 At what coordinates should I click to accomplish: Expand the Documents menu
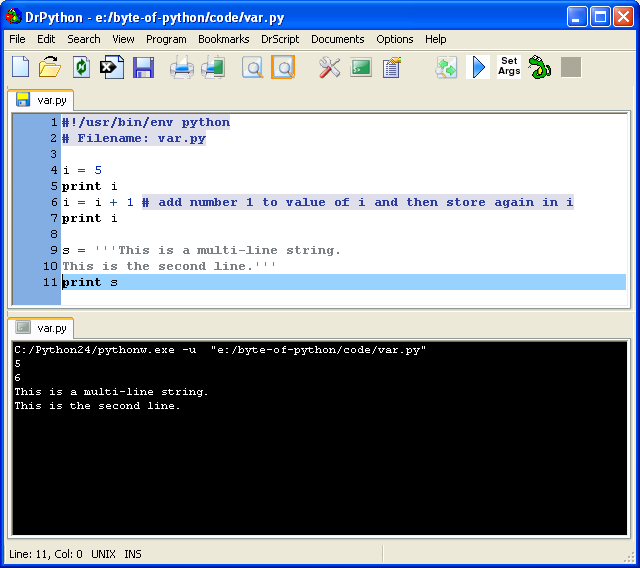pyautogui.click(x=337, y=39)
